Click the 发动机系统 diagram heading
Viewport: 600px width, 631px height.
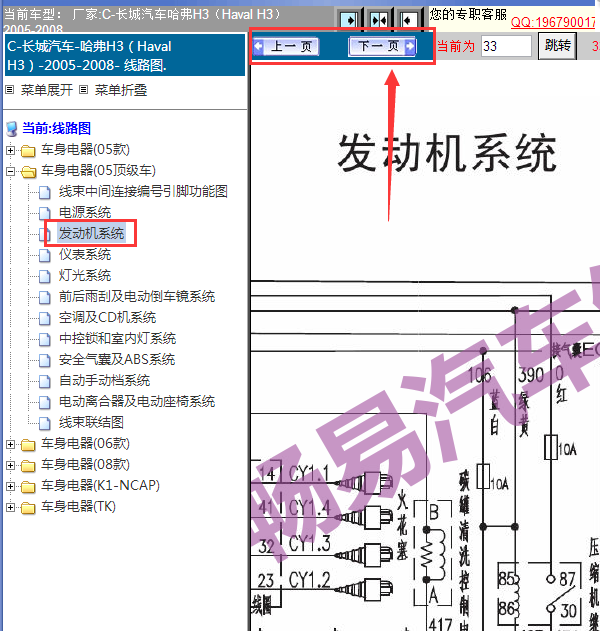point(447,153)
